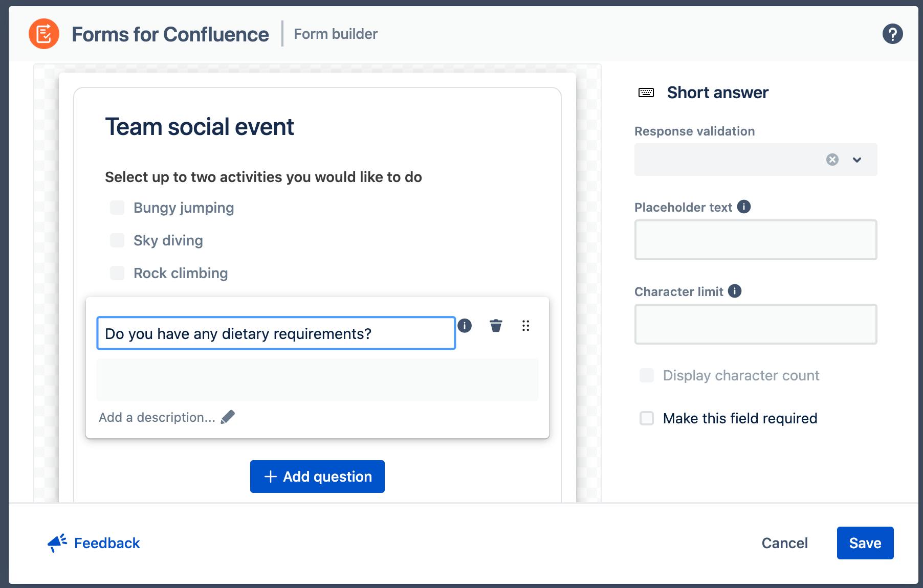Check the Bungy jumping option

[117, 208]
